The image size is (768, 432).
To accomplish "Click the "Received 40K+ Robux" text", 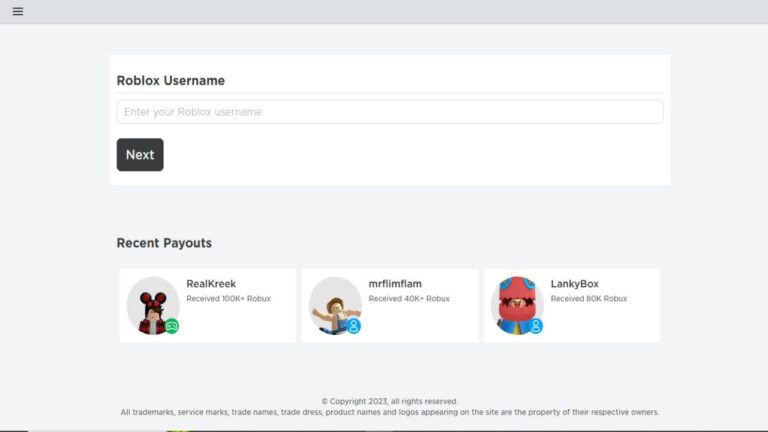I will (408, 299).
